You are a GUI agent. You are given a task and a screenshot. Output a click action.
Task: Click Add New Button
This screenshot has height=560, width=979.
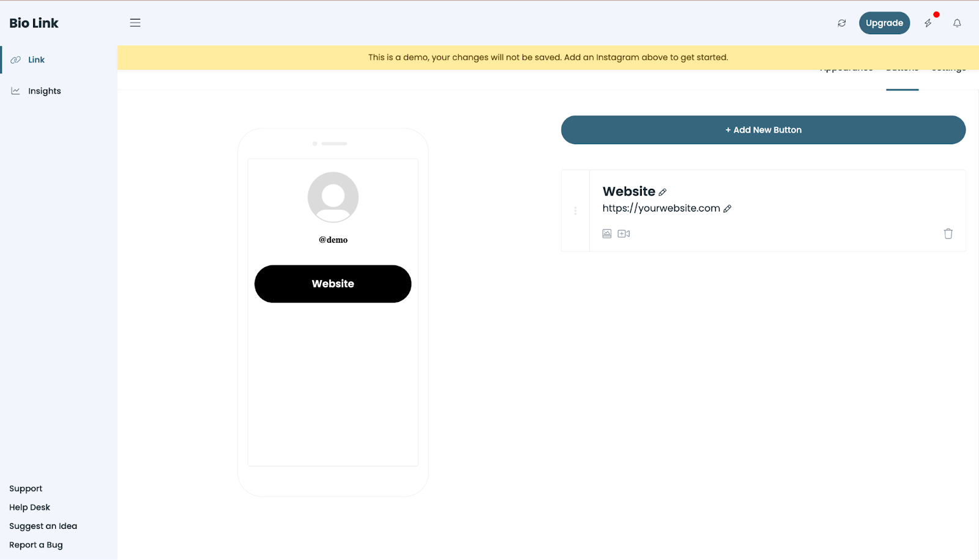(764, 130)
